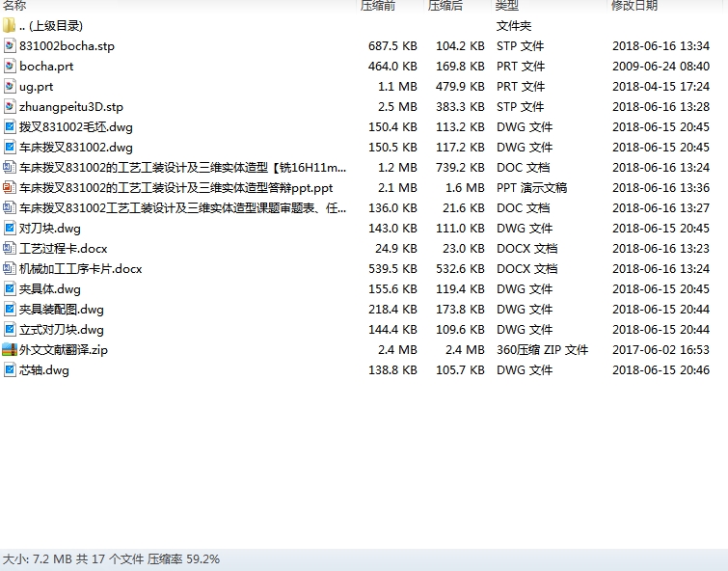
Task: Click the 机械加工工序卡片.docx file icon
Action: click(x=10, y=268)
